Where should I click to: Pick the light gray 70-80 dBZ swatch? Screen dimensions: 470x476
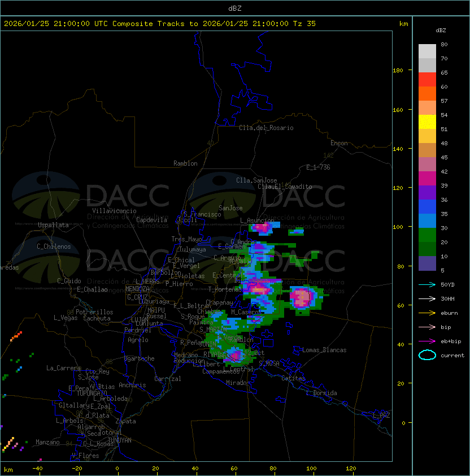(x=427, y=51)
